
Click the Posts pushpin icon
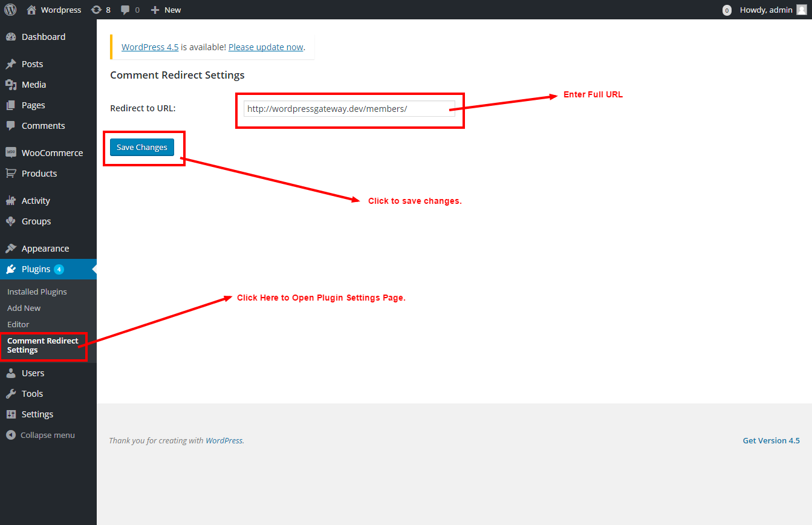11,64
